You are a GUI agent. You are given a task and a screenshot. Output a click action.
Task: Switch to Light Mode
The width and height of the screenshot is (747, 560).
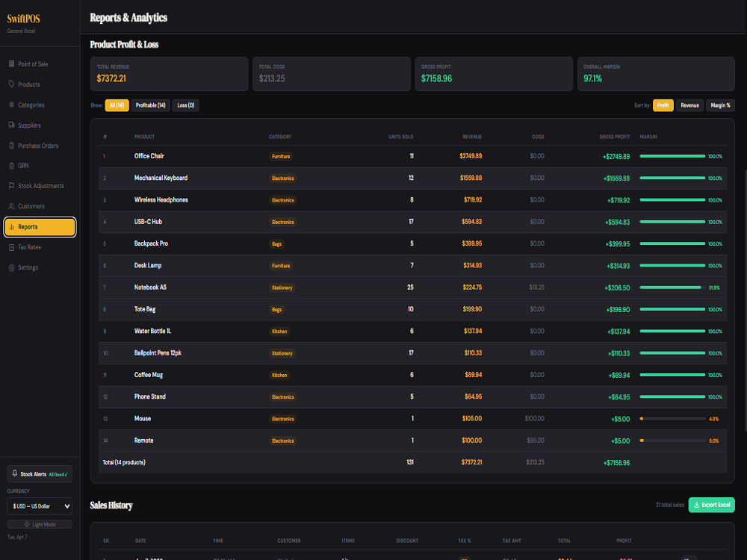tap(40, 524)
